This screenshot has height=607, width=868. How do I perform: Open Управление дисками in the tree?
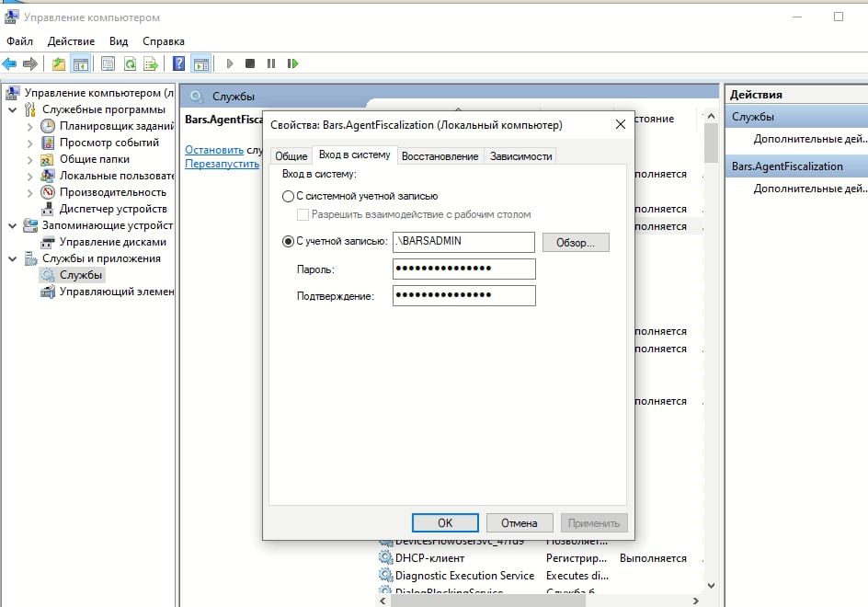[113, 242]
